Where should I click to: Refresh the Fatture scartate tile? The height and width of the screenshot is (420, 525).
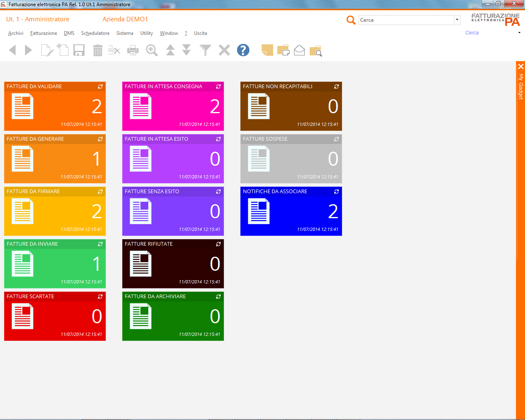tap(100, 297)
